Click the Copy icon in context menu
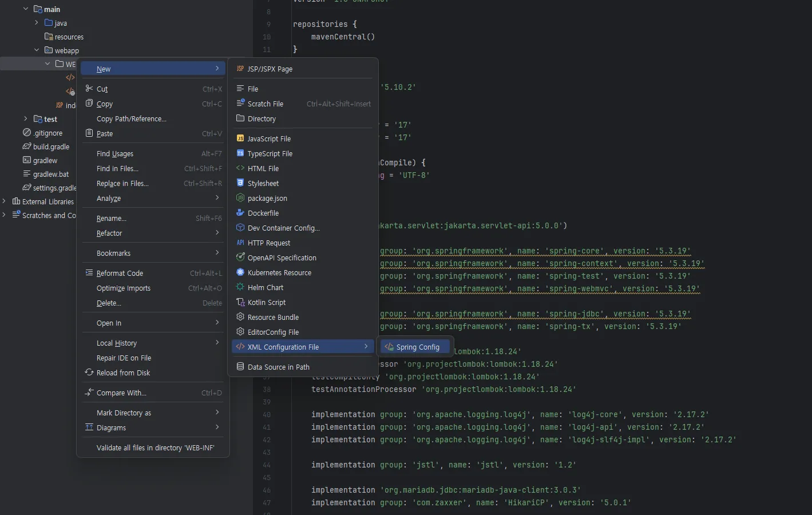Image resolution: width=812 pixels, height=515 pixels. pos(89,104)
